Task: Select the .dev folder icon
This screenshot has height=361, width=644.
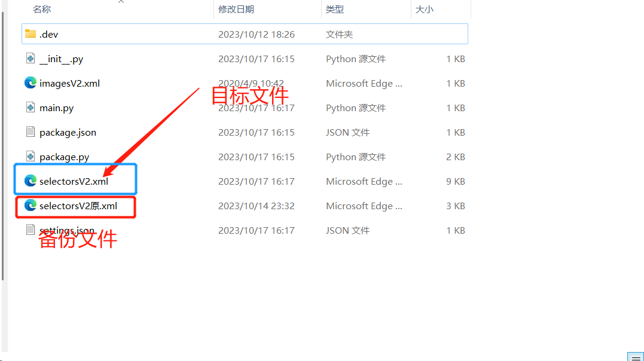Action: click(x=30, y=33)
